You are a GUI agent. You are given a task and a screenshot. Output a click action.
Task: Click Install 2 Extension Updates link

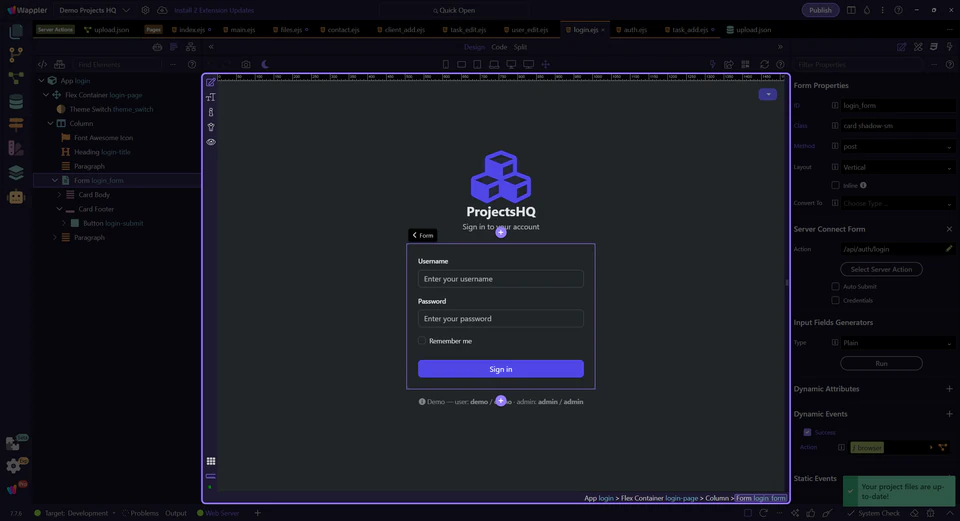(214, 10)
